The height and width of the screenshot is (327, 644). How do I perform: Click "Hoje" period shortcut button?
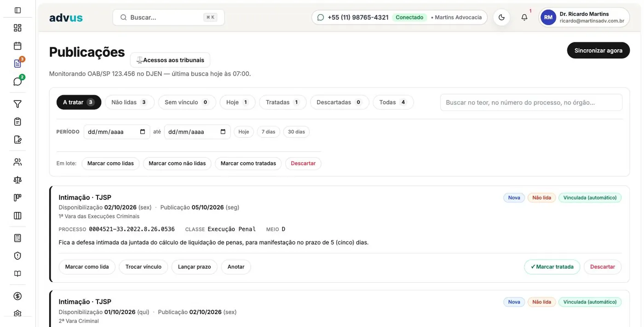(244, 132)
